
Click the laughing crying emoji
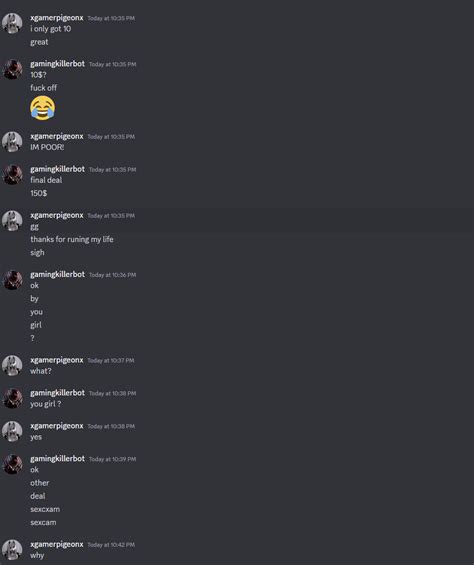click(x=43, y=108)
